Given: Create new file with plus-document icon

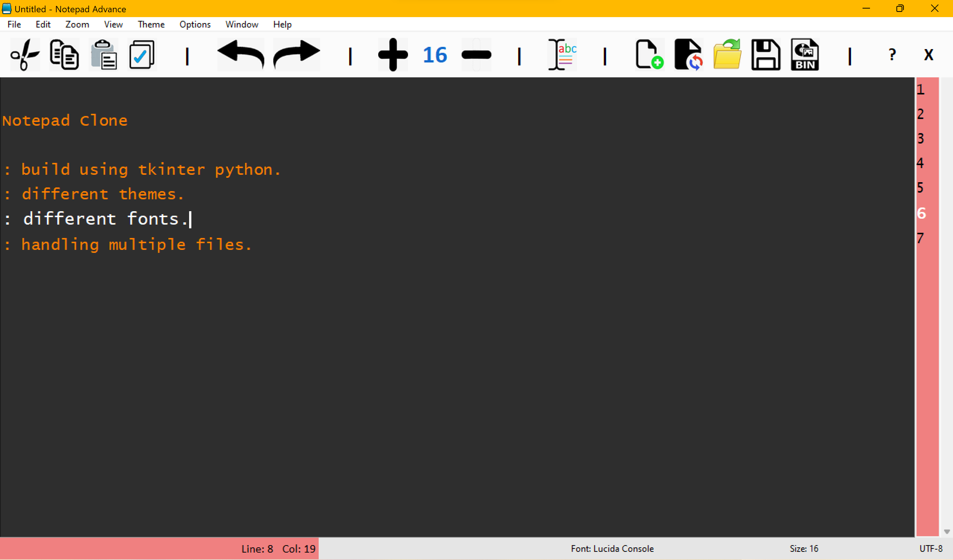Looking at the screenshot, I should click(x=649, y=55).
